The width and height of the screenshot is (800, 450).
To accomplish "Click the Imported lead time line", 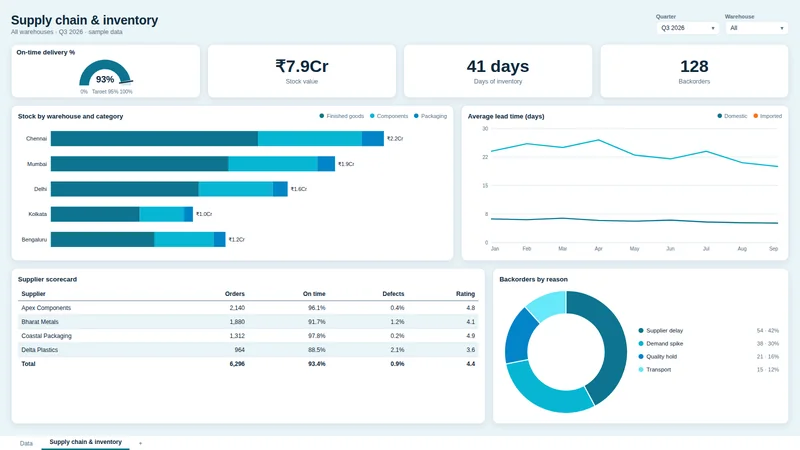I will tap(634, 155).
